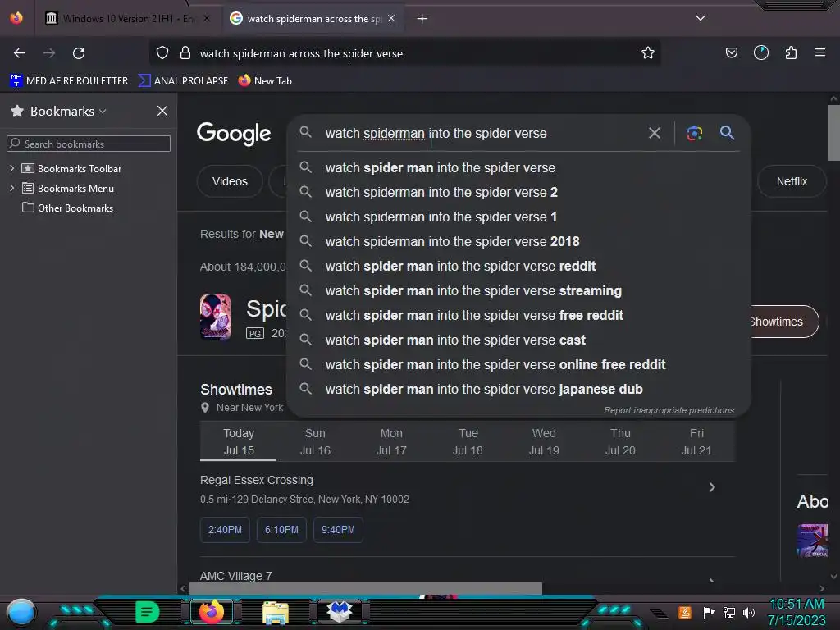The image size is (840, 630).
Task: Expand the Regal Essex Crossing chevron
Action: 712,487
